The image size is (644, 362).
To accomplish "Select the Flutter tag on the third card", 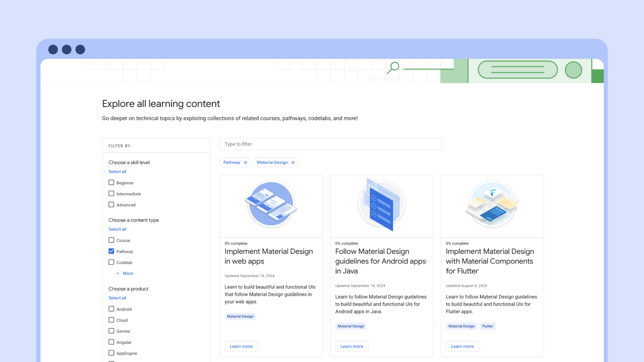I will pos(488,326).
